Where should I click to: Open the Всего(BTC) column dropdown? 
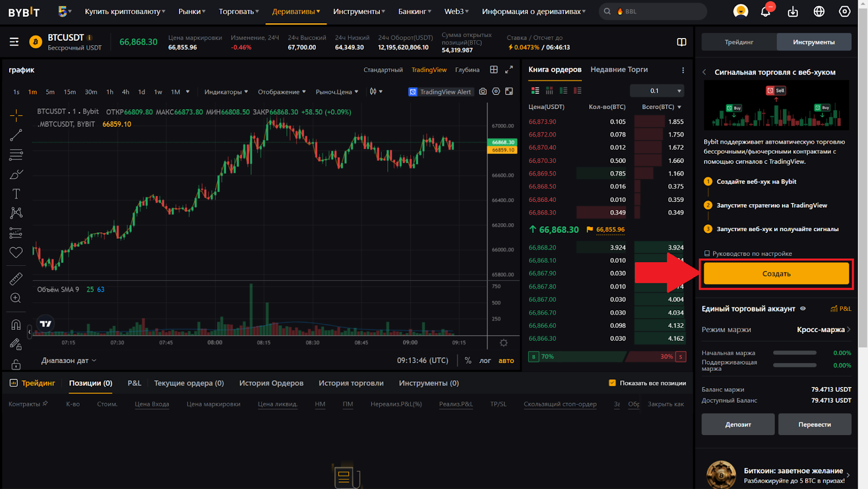pos(661,107)
